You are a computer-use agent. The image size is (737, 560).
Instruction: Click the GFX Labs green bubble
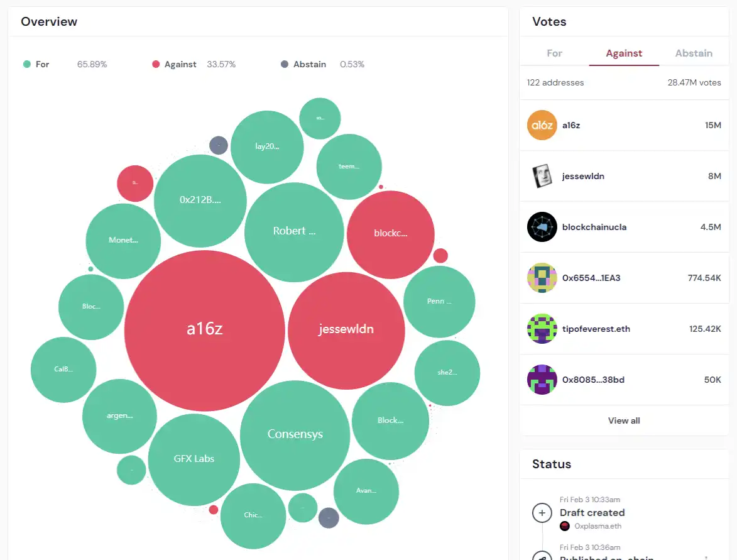pyautogui.click(x=194, y=459)
